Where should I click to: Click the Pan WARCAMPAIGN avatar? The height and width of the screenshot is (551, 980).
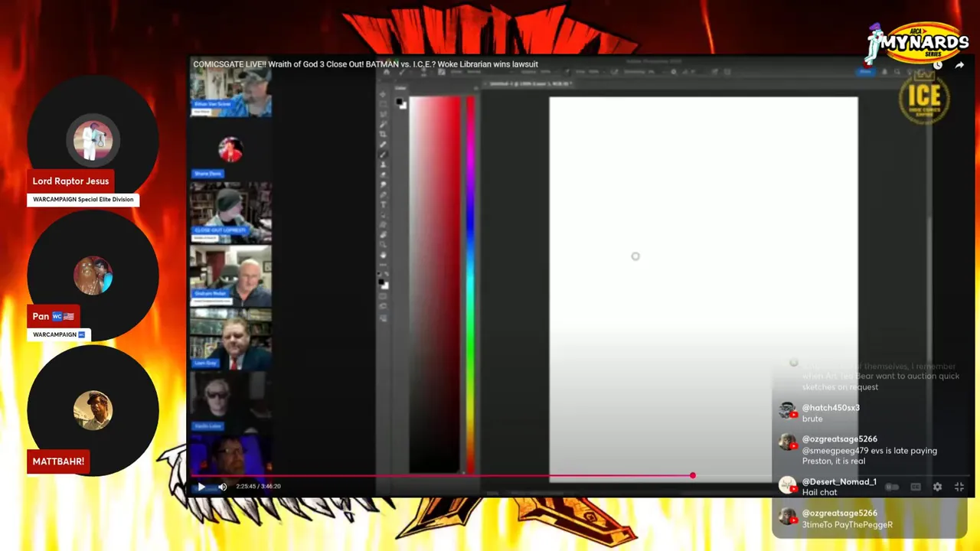pos(93,275)
